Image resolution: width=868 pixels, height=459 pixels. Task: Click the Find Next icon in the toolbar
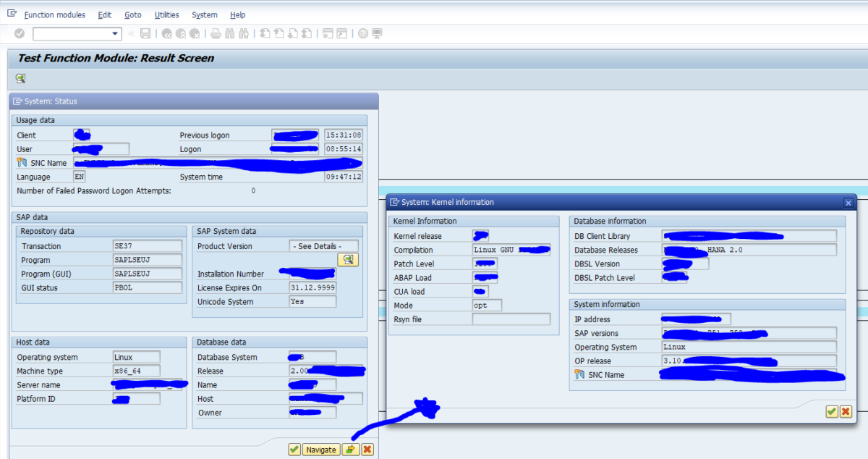[243, 33]
